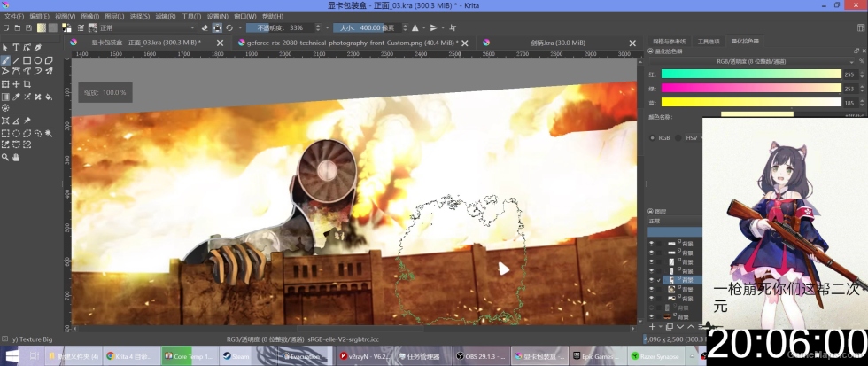Collapse the 量化拾色器 docker header
868x366 pixels.
click(x=650, y=51)
